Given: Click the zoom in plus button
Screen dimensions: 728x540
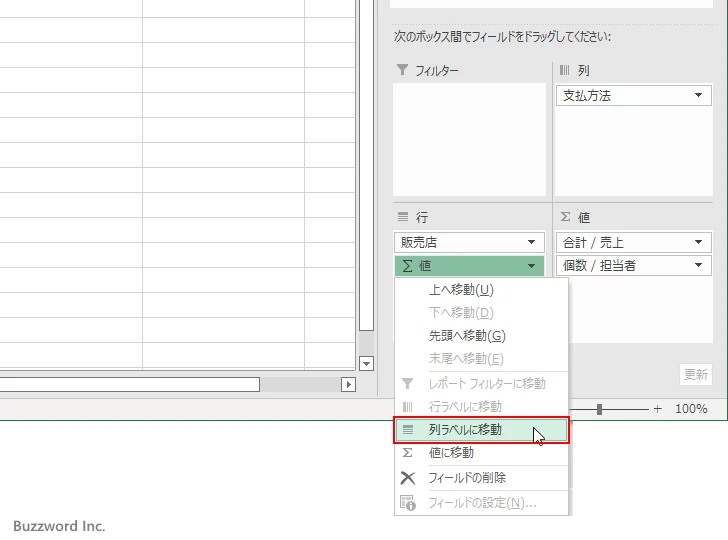Looking at the screenshot, I should coord(657,409).
